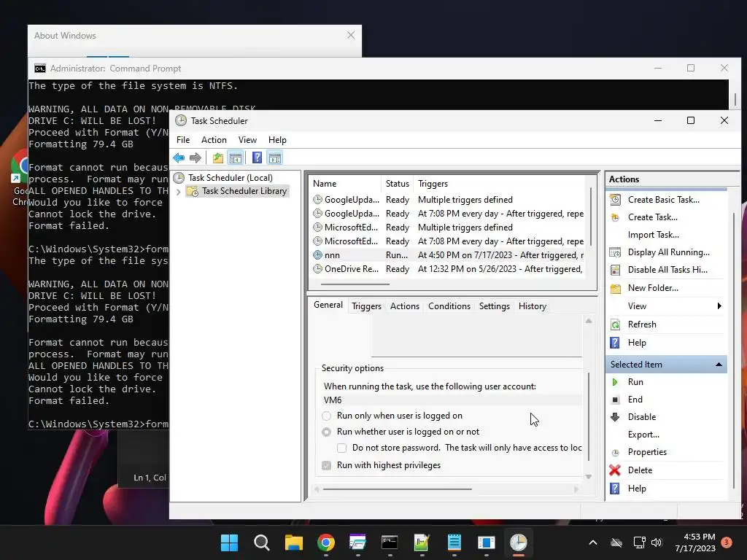Click the Create Basic Task icon
Image resolution: width=747 pixels, height=560 pixels.
click(615, 200)
